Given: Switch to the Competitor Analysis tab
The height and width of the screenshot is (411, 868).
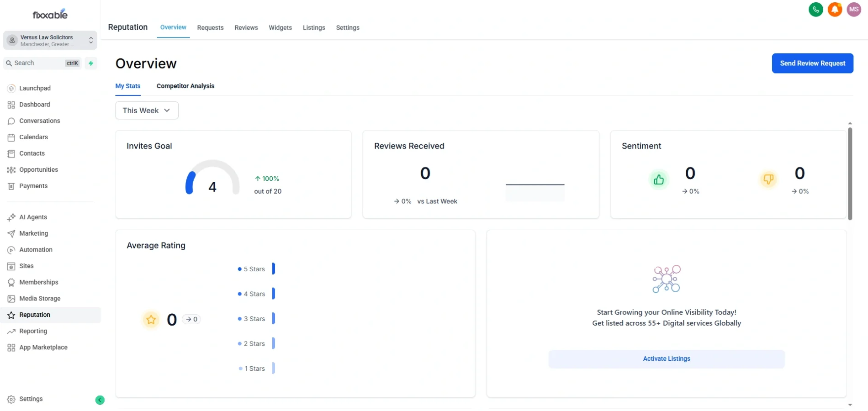Looking at the screenshot, I should [185, 86].
